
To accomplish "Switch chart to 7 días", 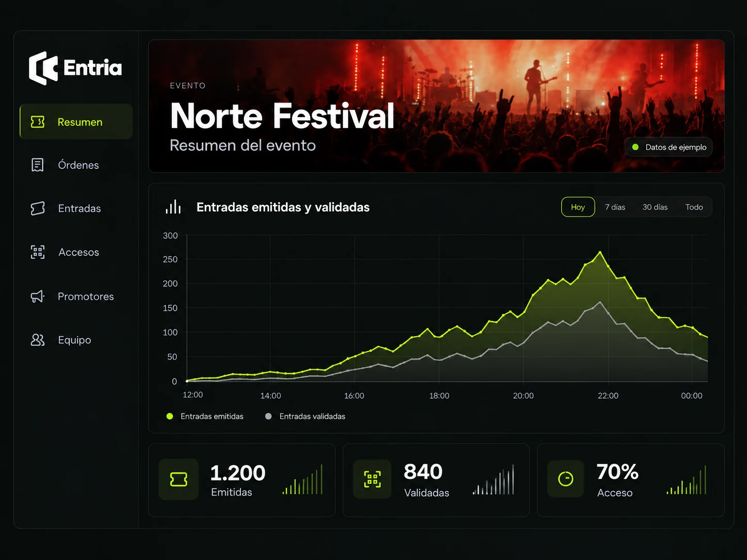I will [615, 207].
